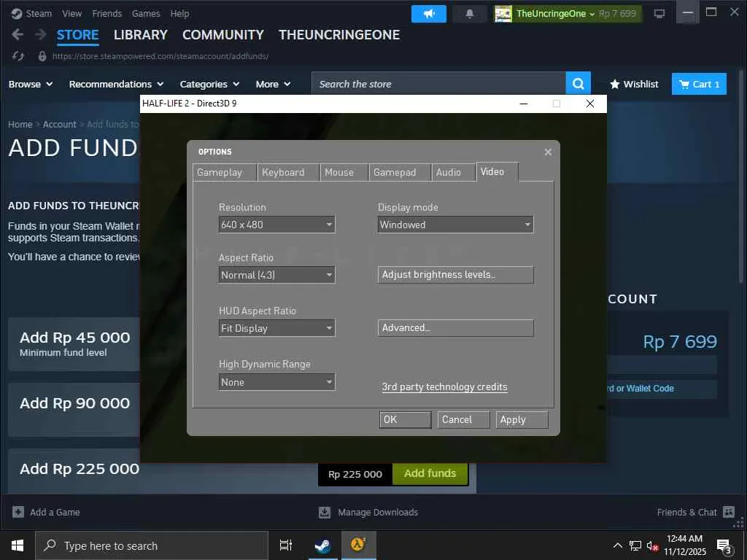Click the TheUncringeOne profile avatar
The image size is (747, 560).
tap(503, 14)
